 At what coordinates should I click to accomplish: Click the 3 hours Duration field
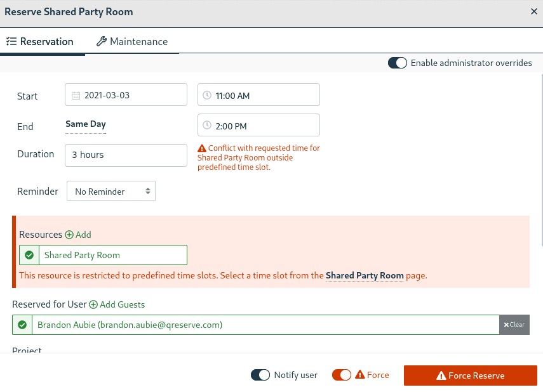point(126,155)
